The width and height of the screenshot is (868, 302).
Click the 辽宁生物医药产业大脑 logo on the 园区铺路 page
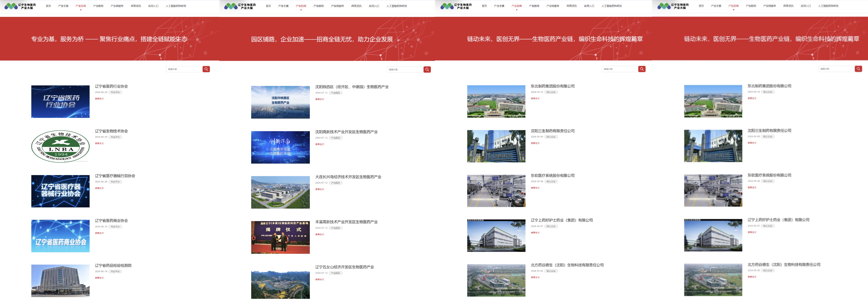(x=240, y=6)
